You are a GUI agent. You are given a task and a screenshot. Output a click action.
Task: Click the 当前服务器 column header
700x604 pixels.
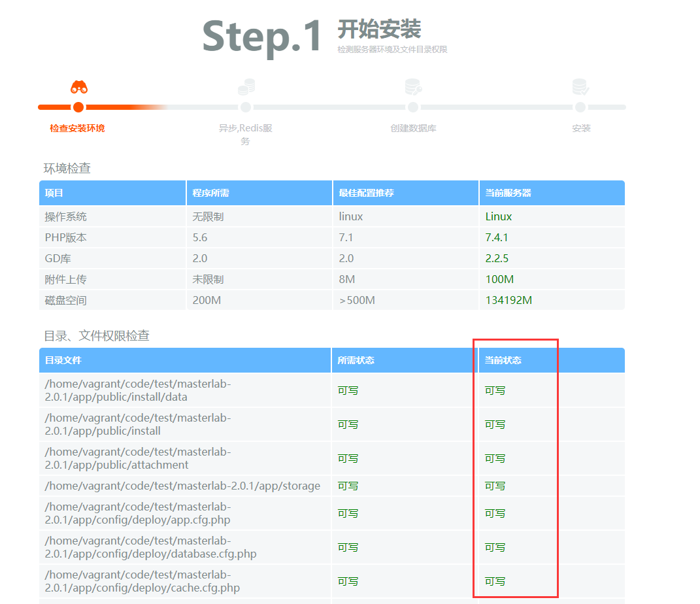coord(552,193)
